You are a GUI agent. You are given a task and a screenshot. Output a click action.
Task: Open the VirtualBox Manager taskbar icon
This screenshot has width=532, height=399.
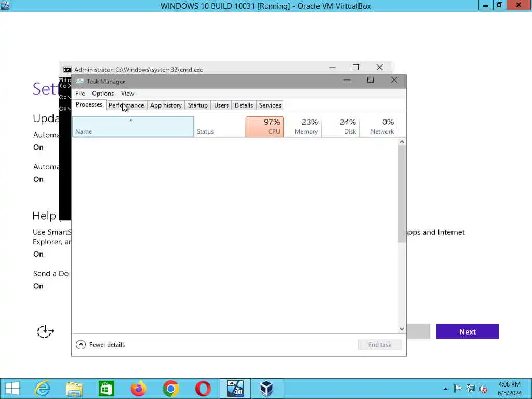click(x=267, y=389)
